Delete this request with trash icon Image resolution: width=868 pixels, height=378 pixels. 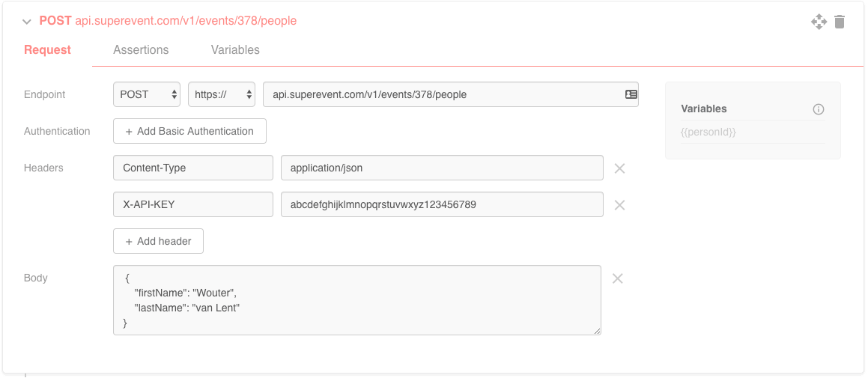pyautogui.click(x=840, y=22)
